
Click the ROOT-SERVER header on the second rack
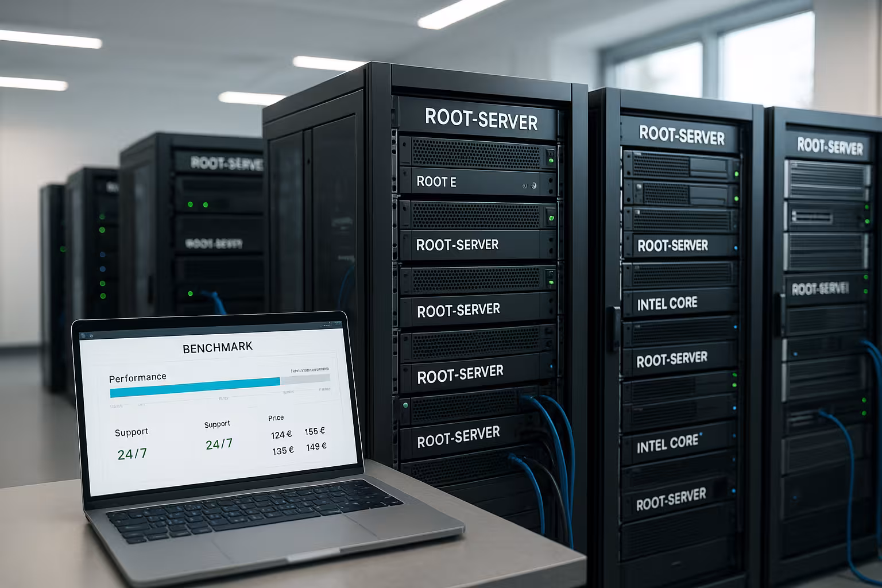[x=682, y=136]
